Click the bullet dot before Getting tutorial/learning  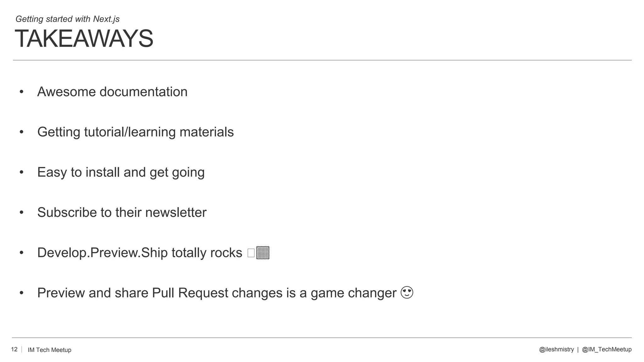[x=21, y=132]
